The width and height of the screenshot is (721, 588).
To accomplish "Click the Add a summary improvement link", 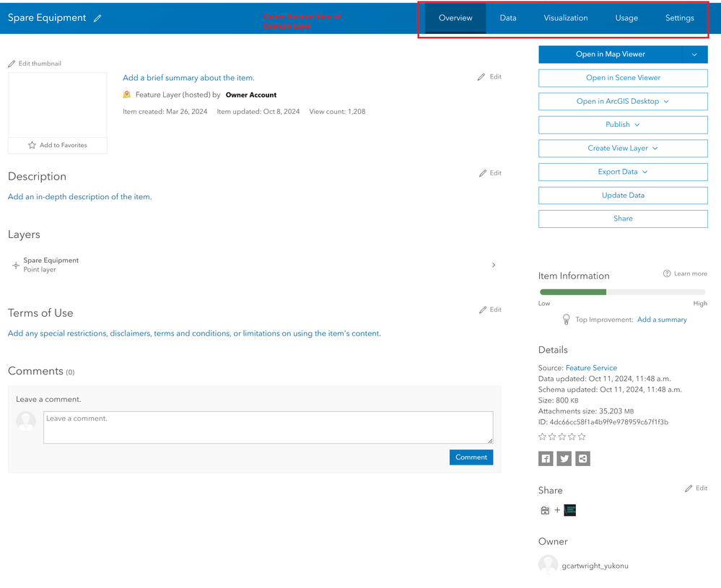I will click(x=662, y=320).
